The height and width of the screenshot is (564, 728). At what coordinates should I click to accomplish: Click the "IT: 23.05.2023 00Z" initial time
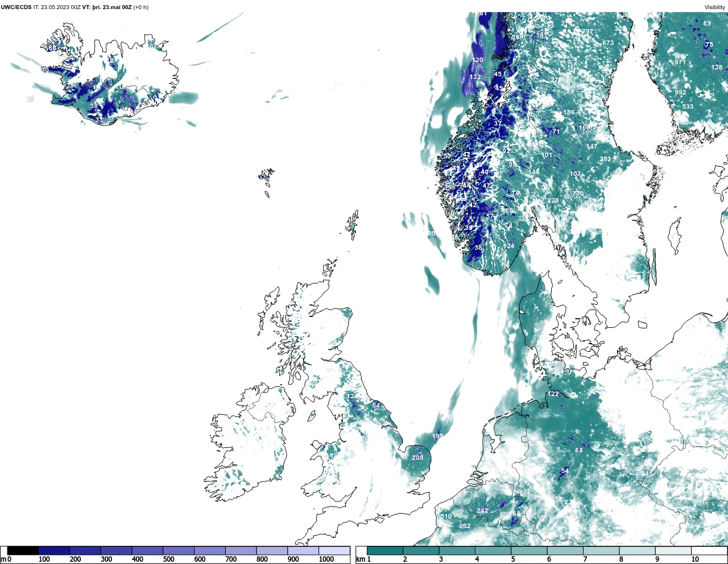tap(57, 7)
